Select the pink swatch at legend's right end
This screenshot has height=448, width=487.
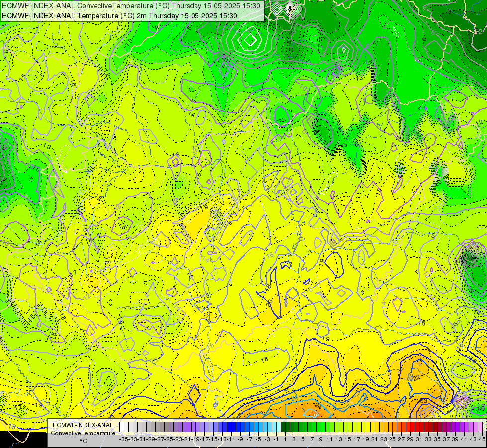coord(480,427)
